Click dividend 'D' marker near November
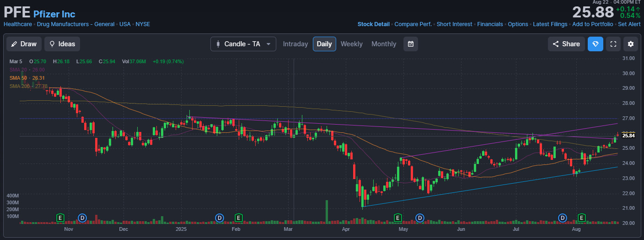The height and width of the screenshot is (240, 644). 83,217
